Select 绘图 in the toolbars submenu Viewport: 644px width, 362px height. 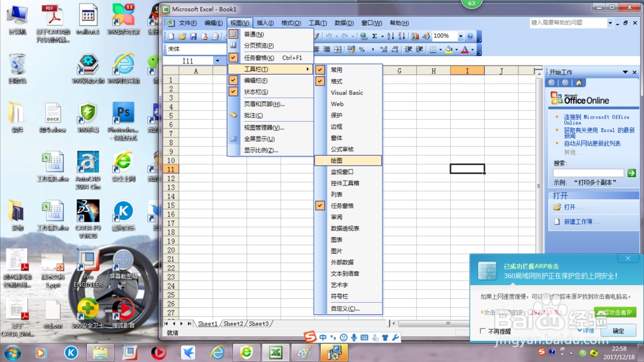tap(348, 160)
